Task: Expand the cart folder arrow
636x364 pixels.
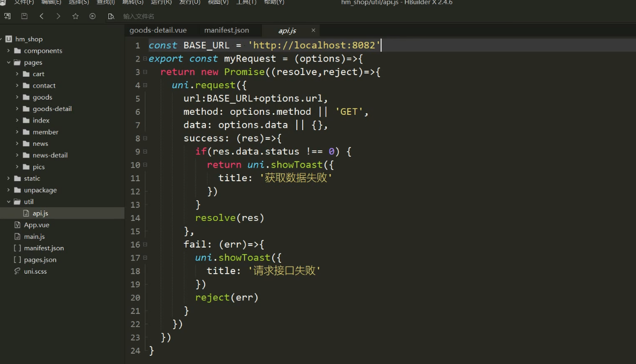Action: 17,74
